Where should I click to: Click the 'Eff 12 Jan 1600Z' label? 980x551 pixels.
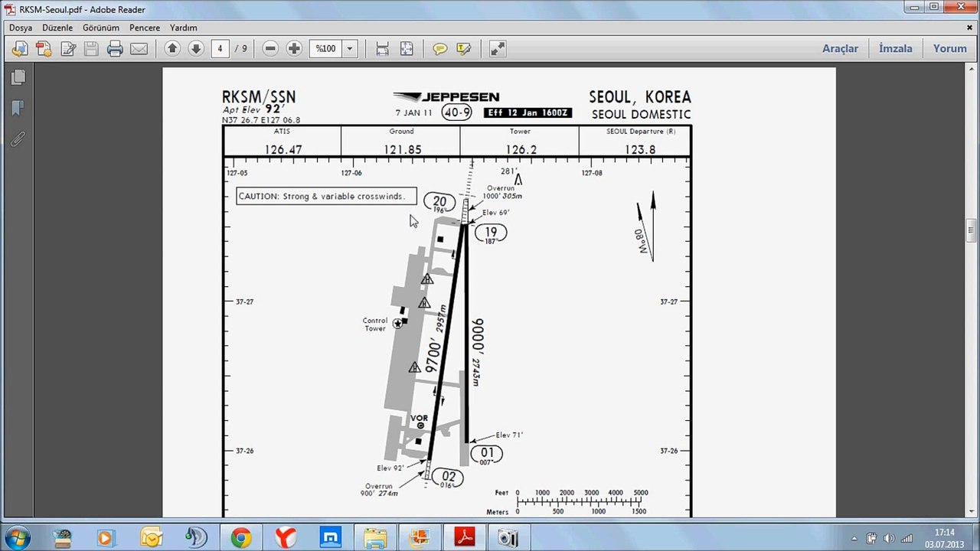click(x=528, y=112)
